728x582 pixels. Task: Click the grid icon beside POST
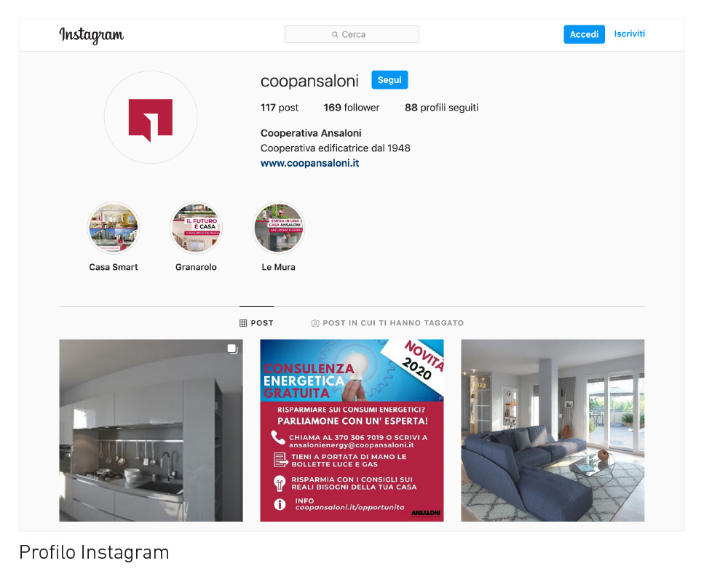243,323
